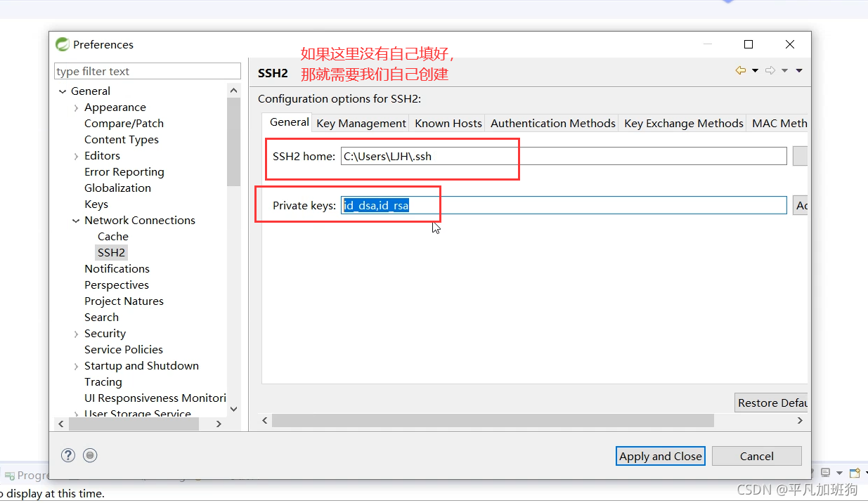Viewport: 868px width, 503px height.
Task: Go back with the yellow arrow icon
Action: [x=741, y=70]
